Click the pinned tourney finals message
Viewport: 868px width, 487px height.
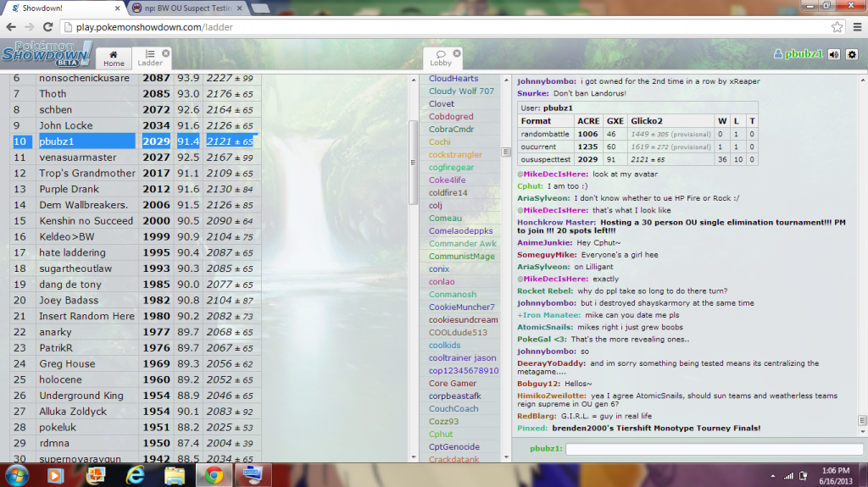coord(656,429)
